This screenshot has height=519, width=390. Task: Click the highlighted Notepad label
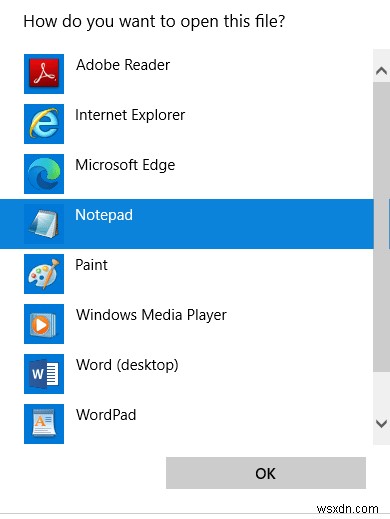tap(104, 215)
